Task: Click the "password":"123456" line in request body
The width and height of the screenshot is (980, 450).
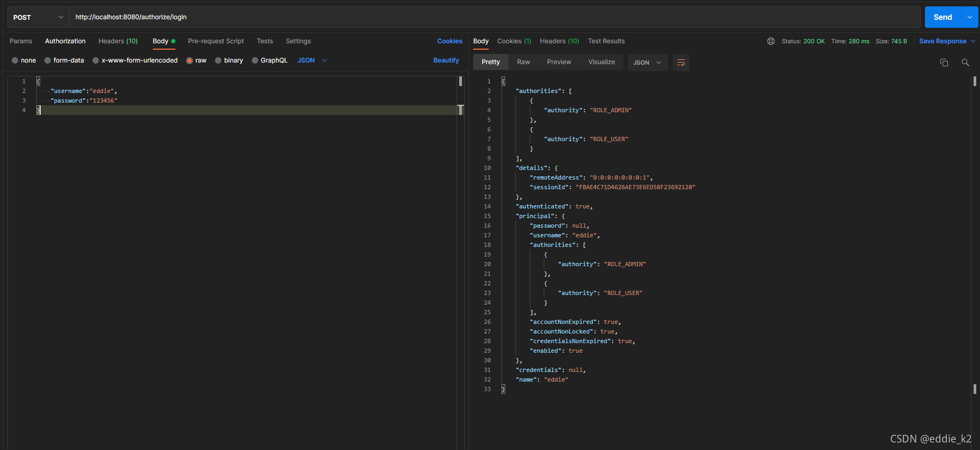Action: pyautogui.click(x=83, y=100)
